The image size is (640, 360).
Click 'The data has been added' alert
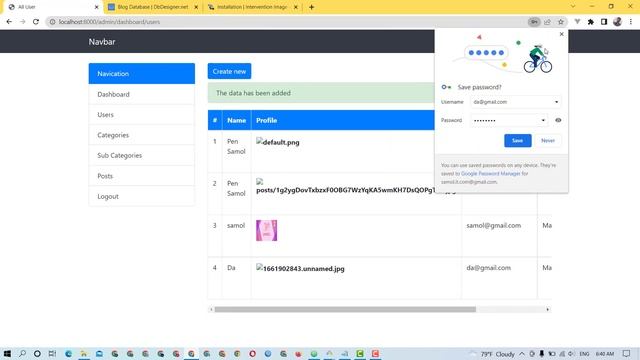click(x=321, y=93)
